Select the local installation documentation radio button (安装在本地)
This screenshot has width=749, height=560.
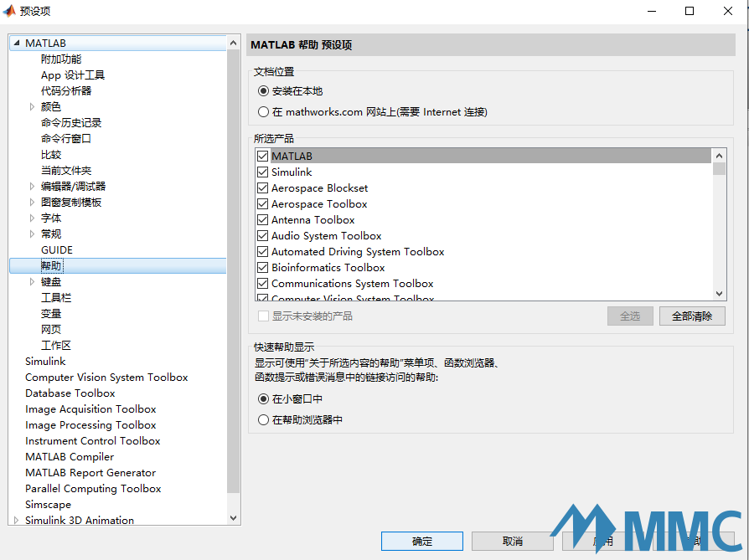(x=263, y=90)
